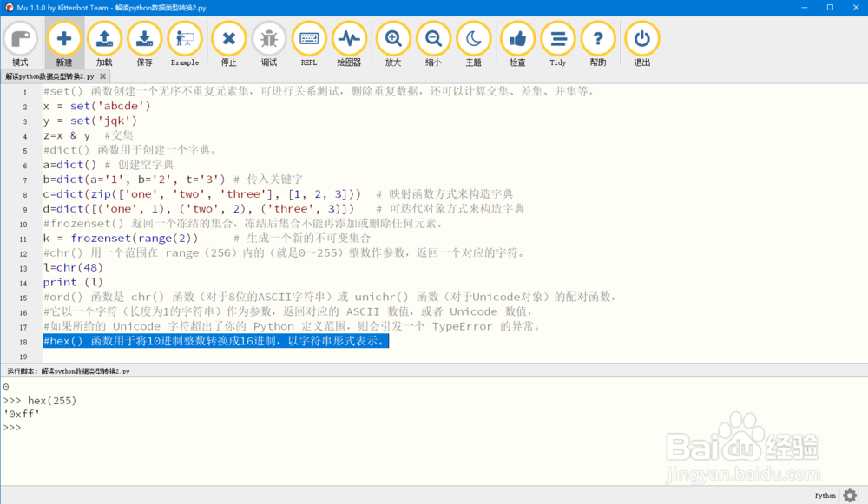Start debugging with the 调试 icon
The width and height of the screenshot is (868, 504).
coord(269,38)
